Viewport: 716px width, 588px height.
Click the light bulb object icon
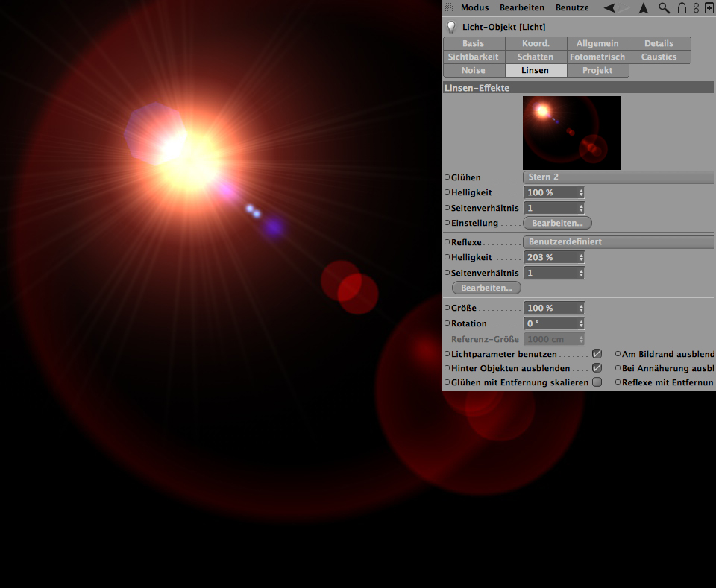pos(450,27)
